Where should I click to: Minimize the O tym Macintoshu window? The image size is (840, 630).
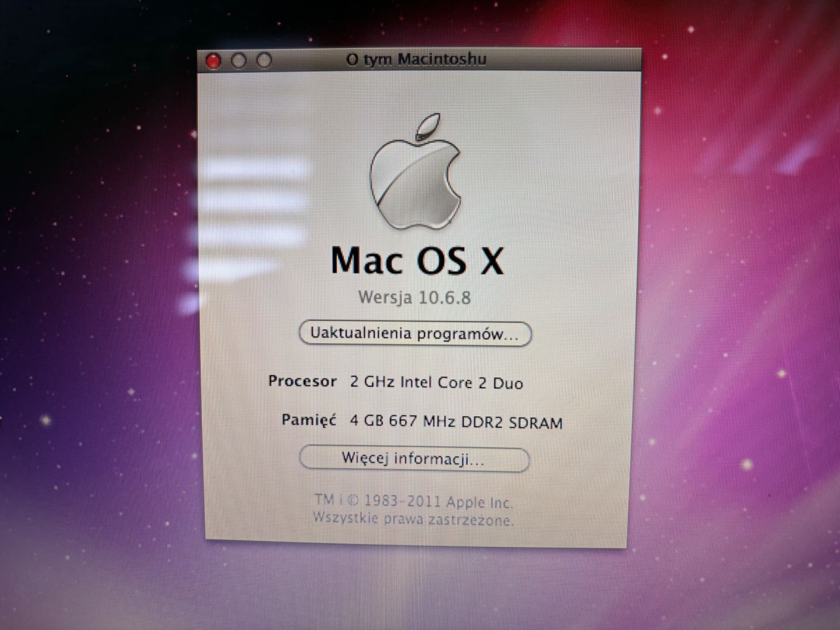[x=239, y=61]
